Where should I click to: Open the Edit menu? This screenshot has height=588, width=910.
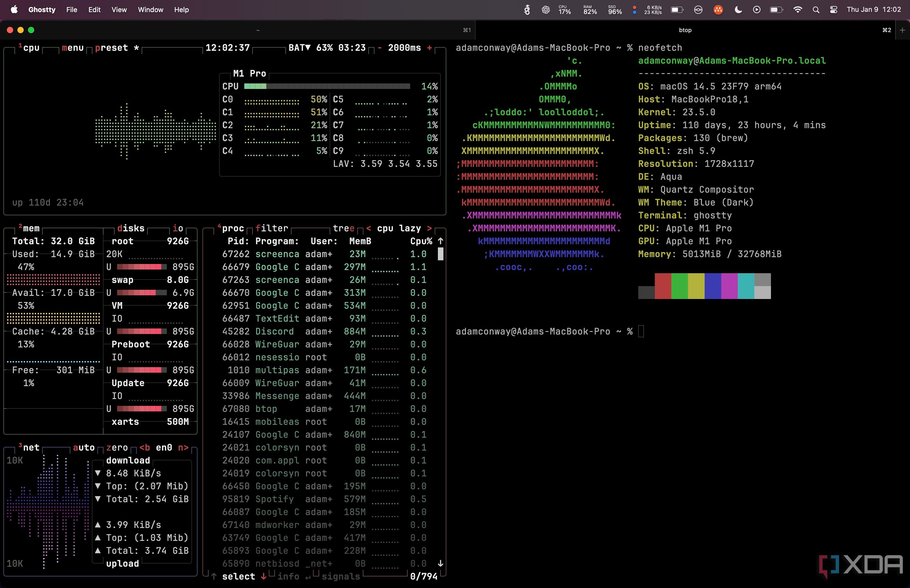click(94, 9)
